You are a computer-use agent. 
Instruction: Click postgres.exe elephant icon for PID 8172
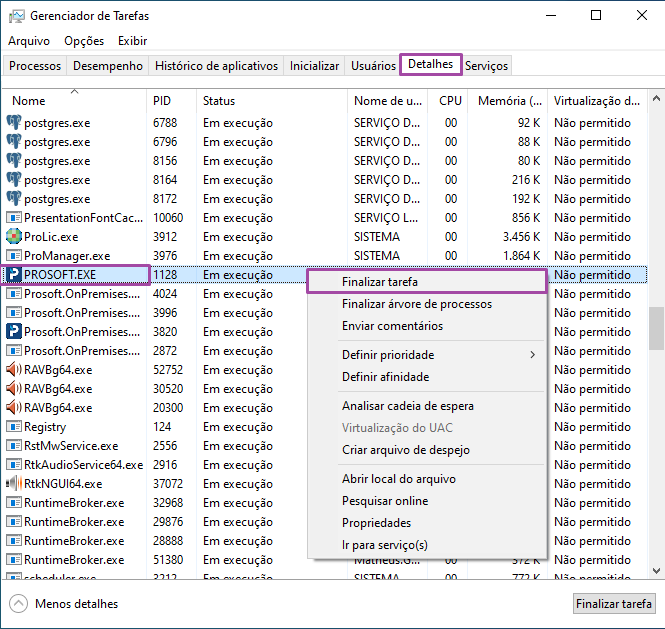pos(14,198)
